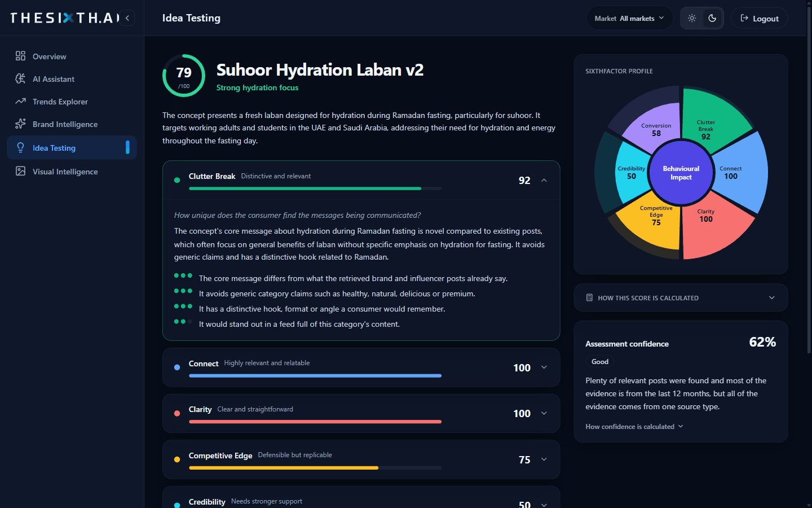812x508 pixels.
Task: Expand the Competitive Edge section
Action: pyautogui.click(x=544, y=459)
